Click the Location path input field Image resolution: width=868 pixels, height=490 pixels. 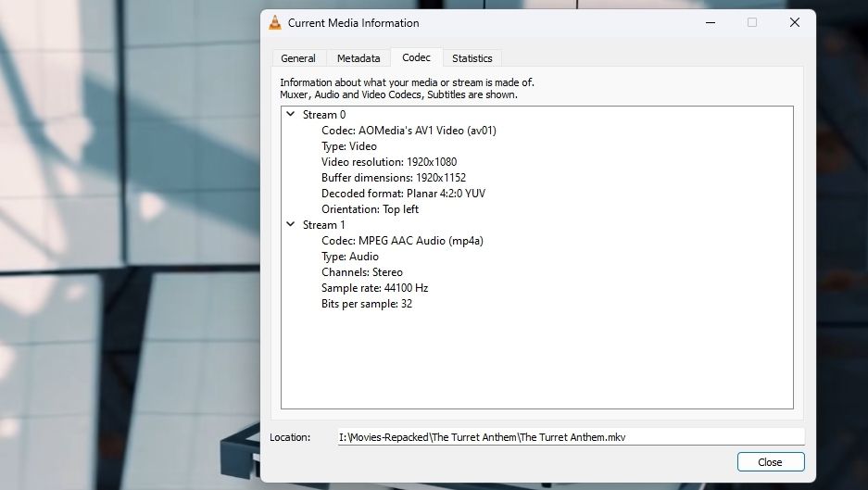(571, 437)
